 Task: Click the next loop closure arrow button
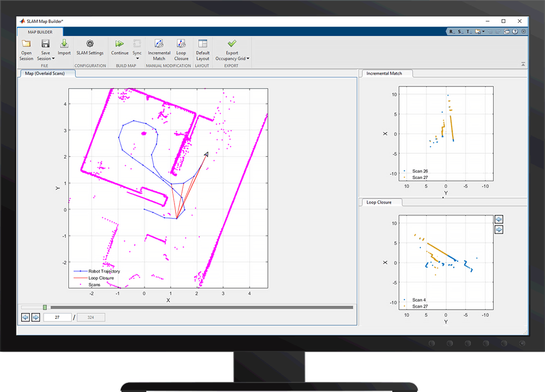499,230
